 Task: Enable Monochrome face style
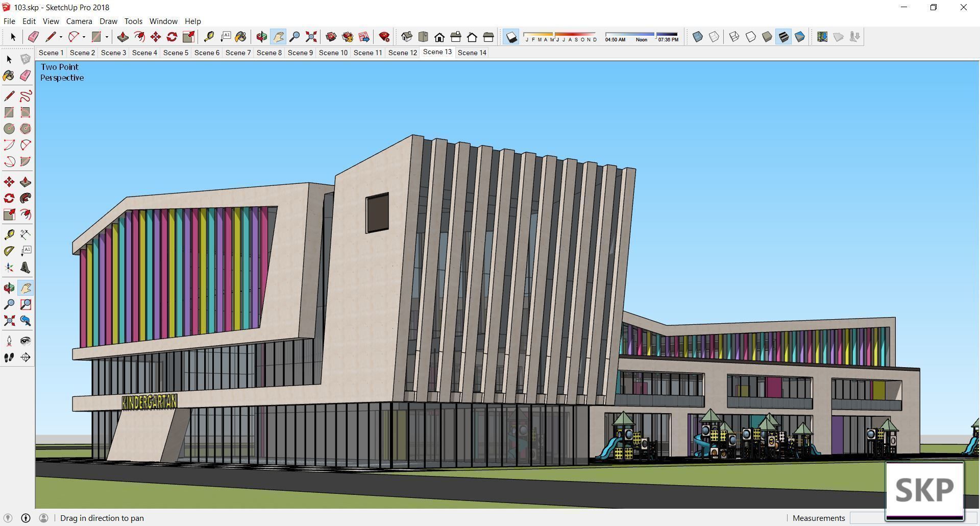[x=800, y=37]
